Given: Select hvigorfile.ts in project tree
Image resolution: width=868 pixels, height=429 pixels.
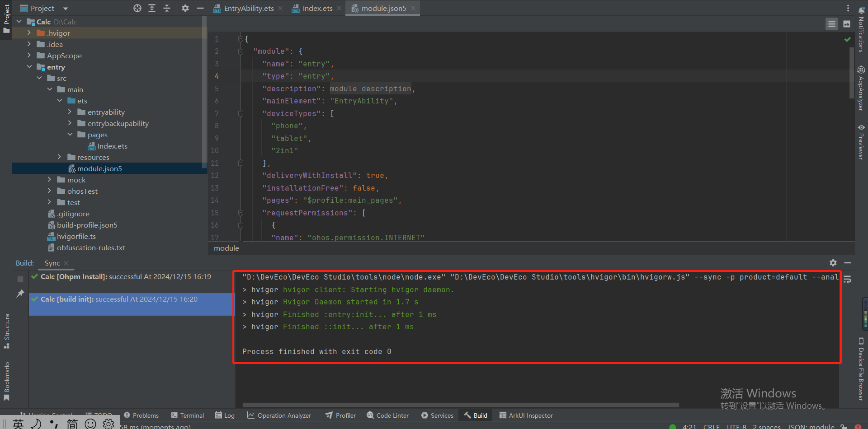Looking at the screenshot, I should coord(72,236).
